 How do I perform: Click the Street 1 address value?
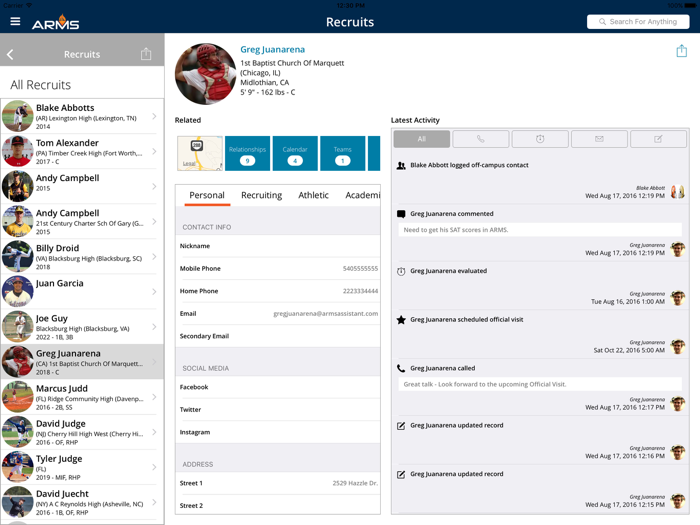[x=355, y=483]
